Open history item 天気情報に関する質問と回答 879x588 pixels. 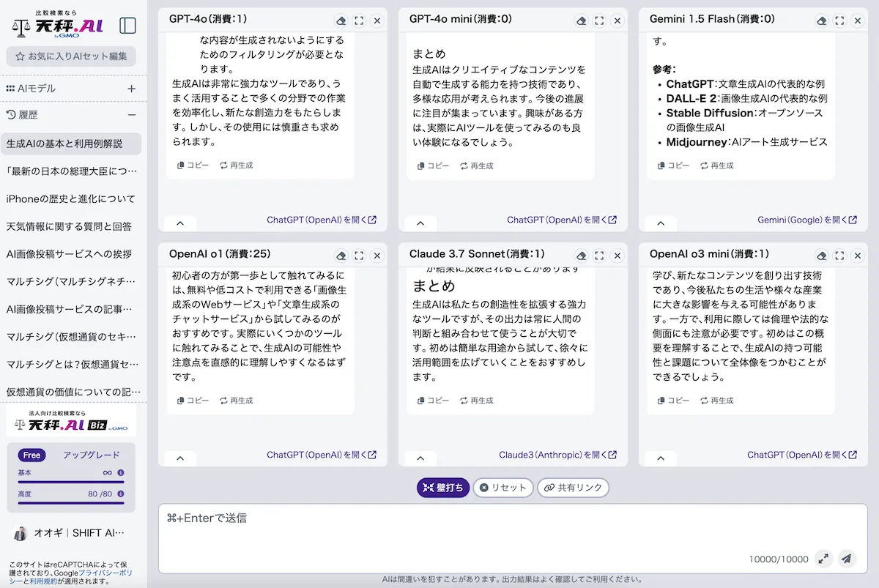click(x=70, y=226)
